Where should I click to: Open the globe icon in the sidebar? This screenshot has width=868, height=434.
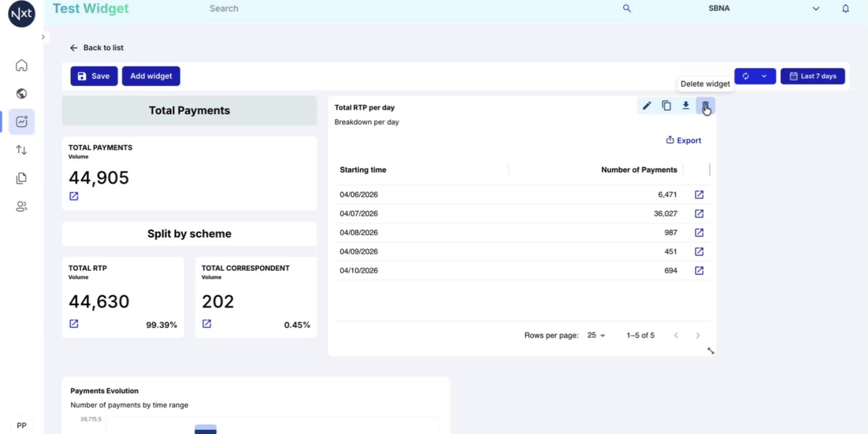point(21,93)
